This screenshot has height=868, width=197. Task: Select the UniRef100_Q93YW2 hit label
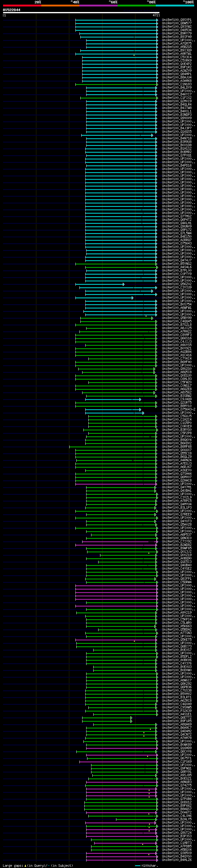pos(176,26)
